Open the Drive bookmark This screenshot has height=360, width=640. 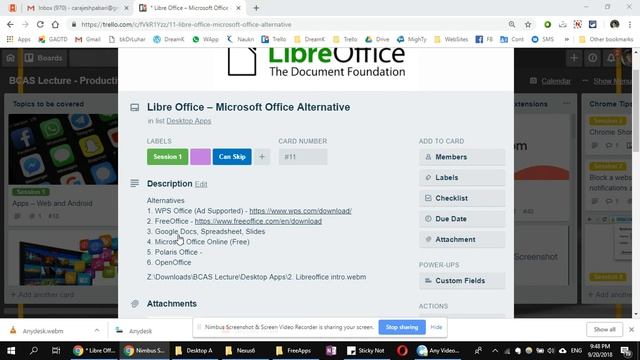[377, 39]
